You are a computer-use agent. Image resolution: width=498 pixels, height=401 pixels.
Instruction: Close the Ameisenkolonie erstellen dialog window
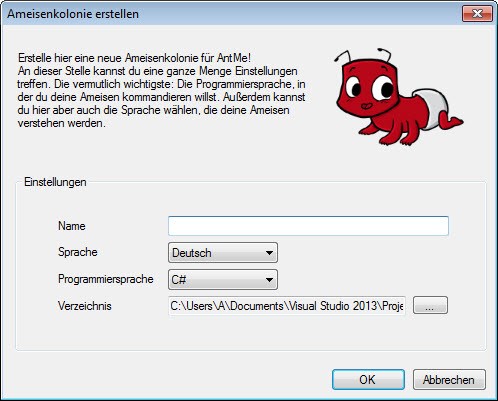477,14
